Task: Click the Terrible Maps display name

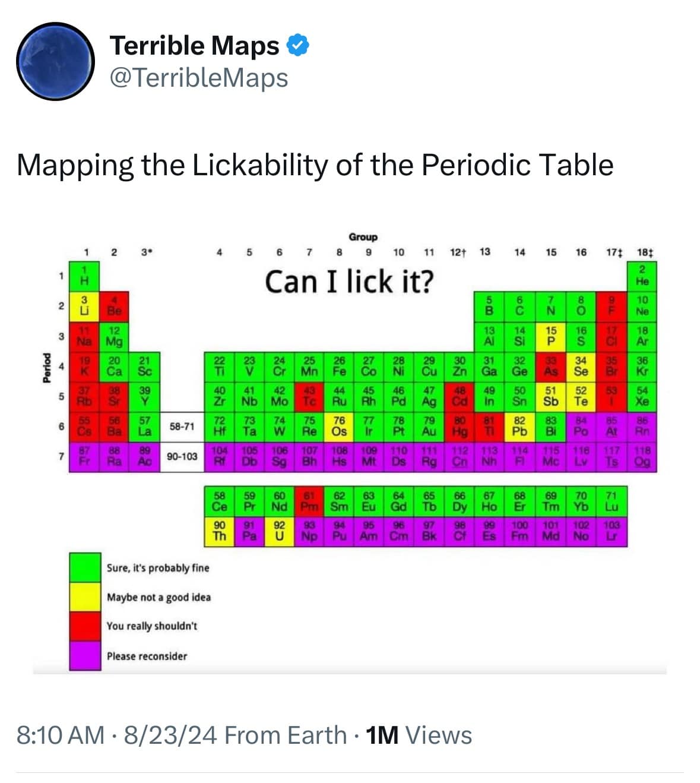Action: tap(194, 45)
